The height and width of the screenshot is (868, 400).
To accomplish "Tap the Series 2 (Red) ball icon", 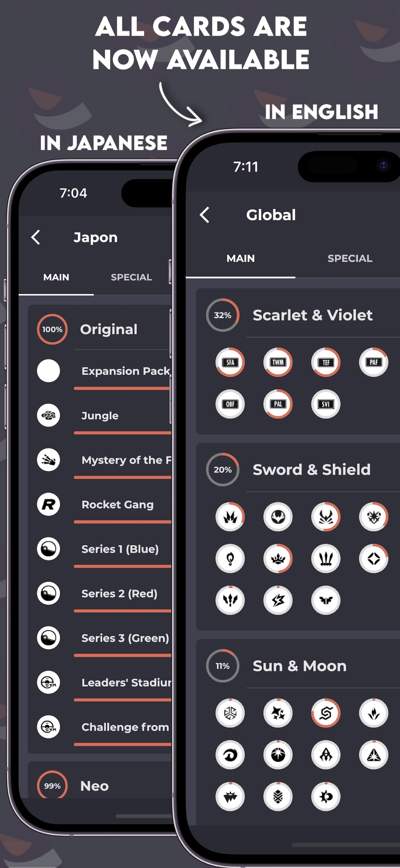I will coord(48,593).
